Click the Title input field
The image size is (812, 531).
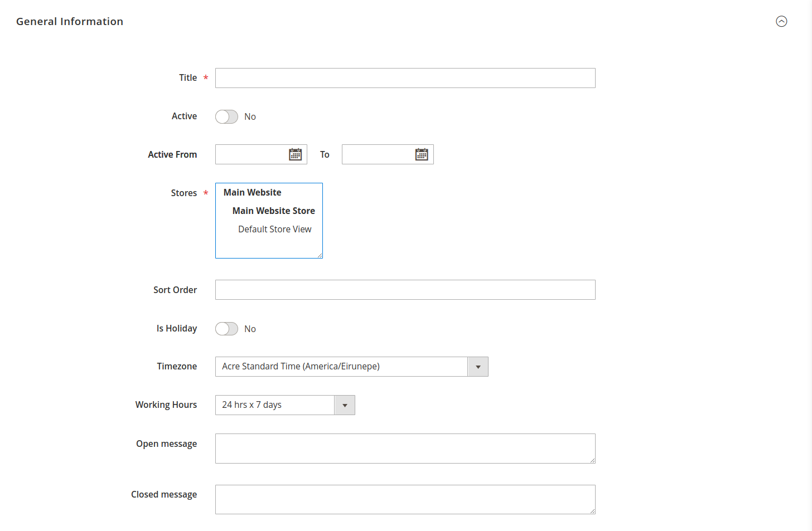(405, 78)
